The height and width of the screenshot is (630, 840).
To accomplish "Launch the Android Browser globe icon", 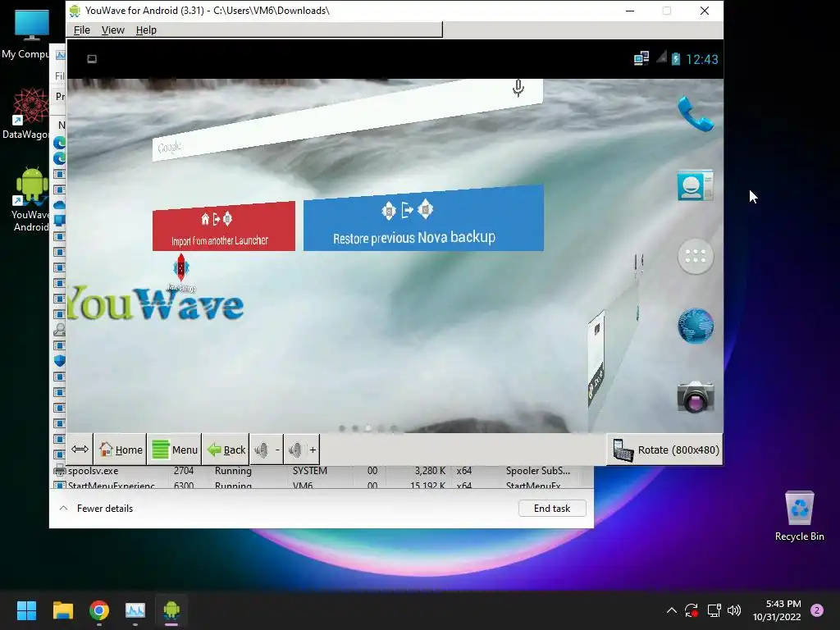I will tap(696, 326).
